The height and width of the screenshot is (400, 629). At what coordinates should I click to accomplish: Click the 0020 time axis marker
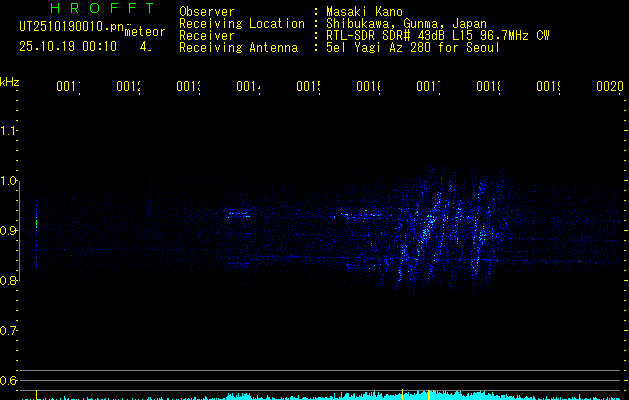point(610,86)
